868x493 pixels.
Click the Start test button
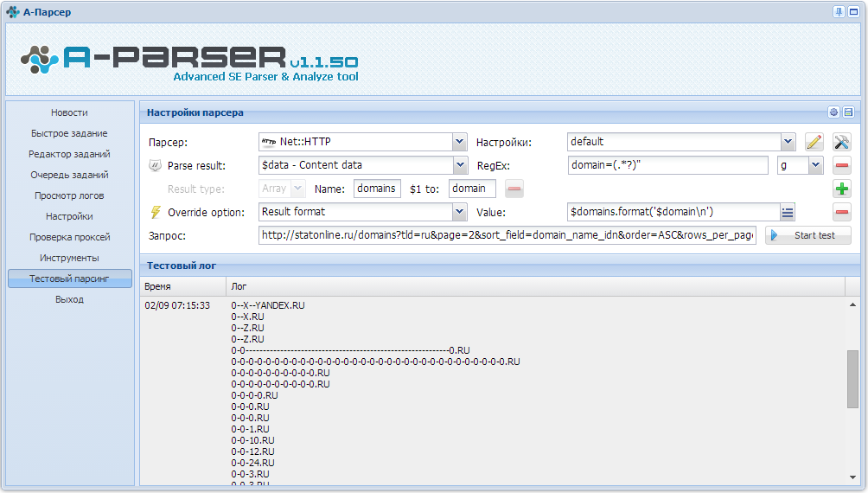(808, 235)
